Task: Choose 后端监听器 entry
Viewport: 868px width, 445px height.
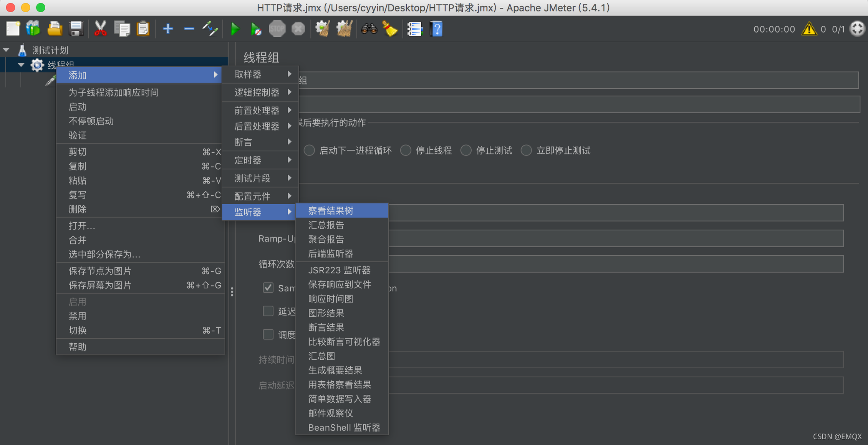Action: 342,254
